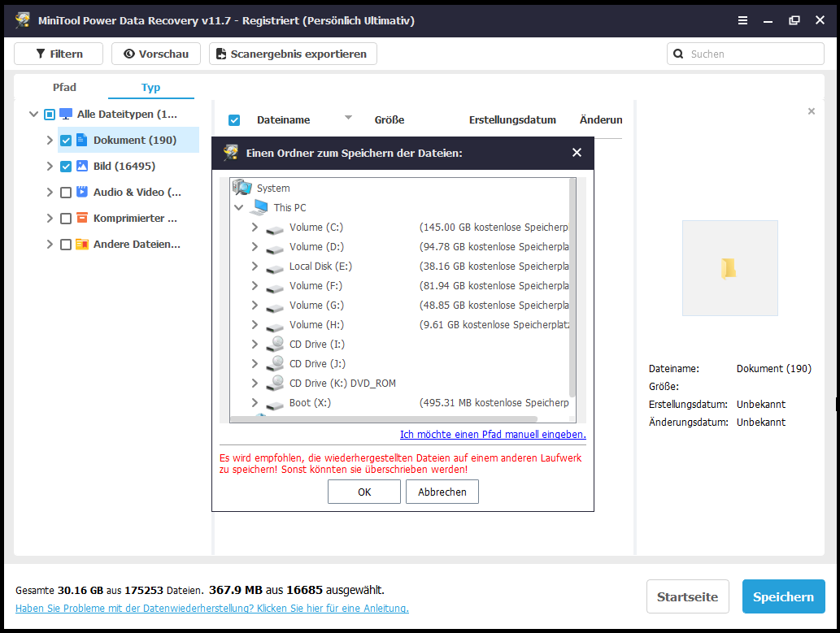The width and height of the screenshot is (840, 633).
Task: Click the Abbrechen button
Action: click(x=442, y=492)
